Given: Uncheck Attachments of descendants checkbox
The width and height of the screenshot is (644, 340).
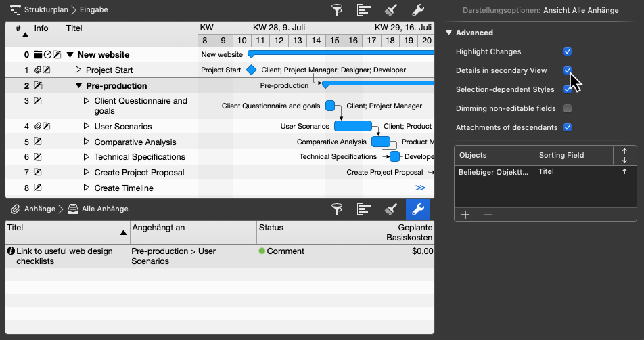Looking at the screenshot, I should [568, 127].
